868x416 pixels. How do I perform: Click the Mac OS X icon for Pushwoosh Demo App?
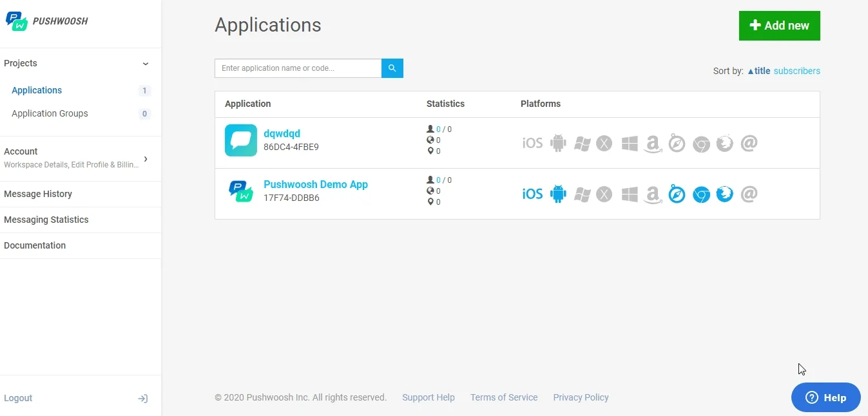pyautogui.click(x=604, y=194)
